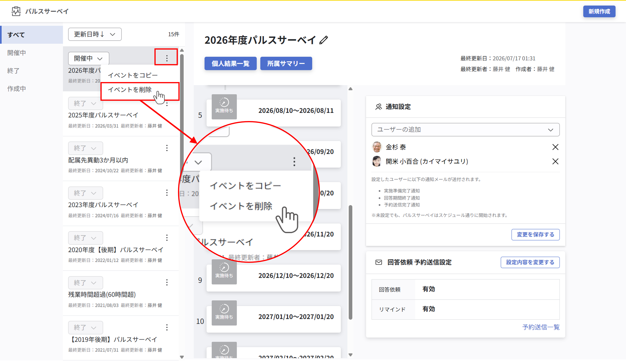Click 設定内容を変更する button
This screenshot has height=364, width=626.
pos(530,262)
